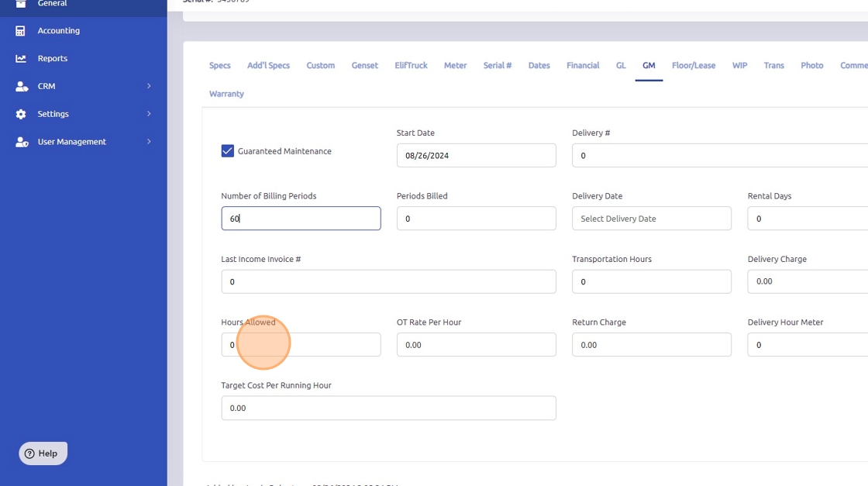
Task: Click the Settings gear icon
Action: click(x=21, y=114)
